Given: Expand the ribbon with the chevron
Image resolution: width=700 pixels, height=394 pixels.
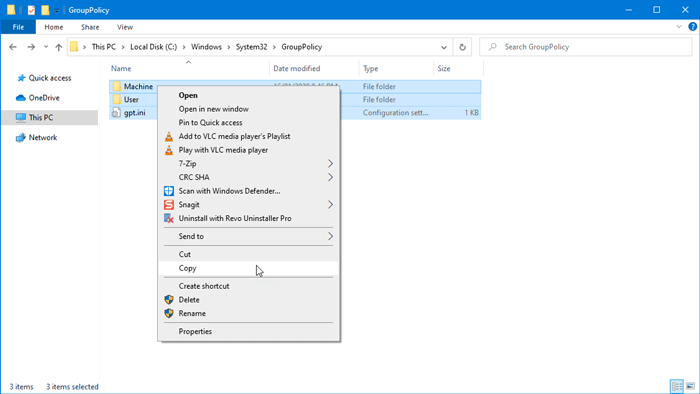Looking at the screenshot, I should [x=679, y=27].
